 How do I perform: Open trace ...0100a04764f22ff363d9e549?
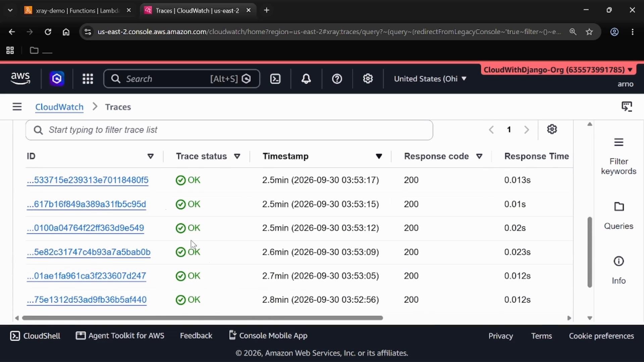click(x=86, y=228)
